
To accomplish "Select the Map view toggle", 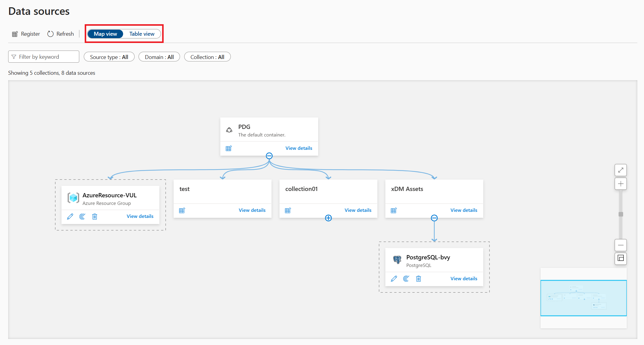I will pos(105,34).
